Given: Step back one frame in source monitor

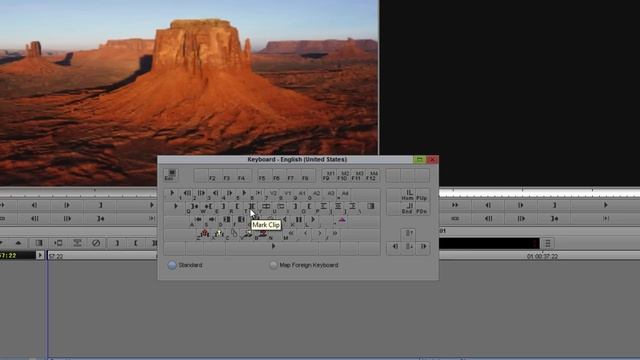Looking at the screenshot, I should click(34, 205).
